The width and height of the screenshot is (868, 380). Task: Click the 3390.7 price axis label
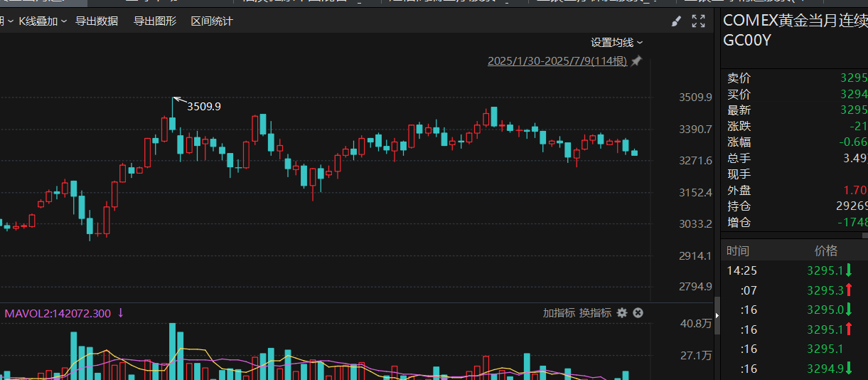695,129
